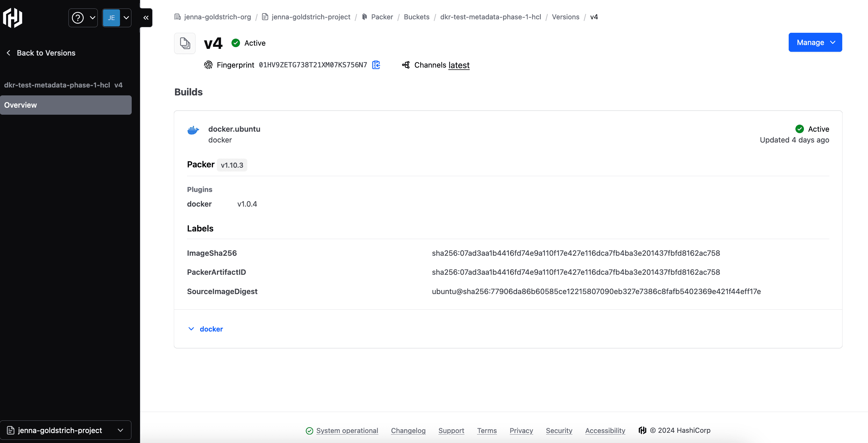Click the fingerprint icon next to Fingerprint label
Viewport: 868px width, 443px height.
(208, 65)
